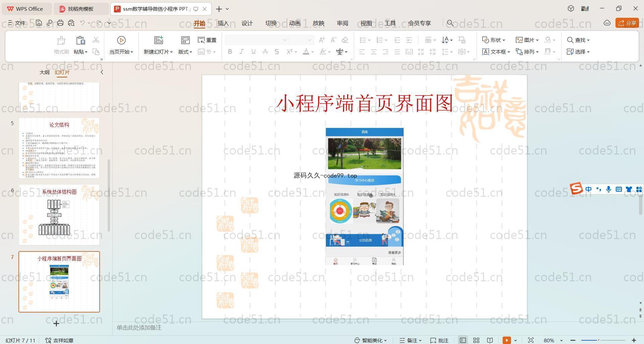Switch to Outline (大纲) pane tab
This screenshot has height=344, width=644.
[44, 72]
